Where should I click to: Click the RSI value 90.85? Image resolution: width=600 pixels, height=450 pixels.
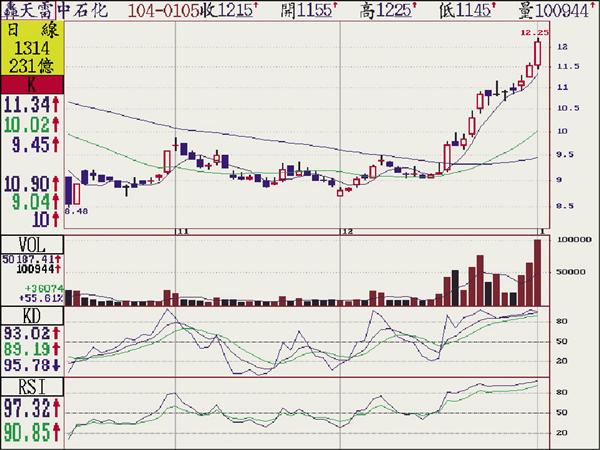(x=27, y=432)
